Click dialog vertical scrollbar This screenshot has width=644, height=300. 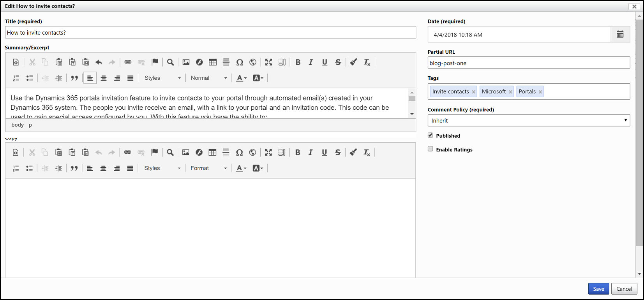[639, 132]
